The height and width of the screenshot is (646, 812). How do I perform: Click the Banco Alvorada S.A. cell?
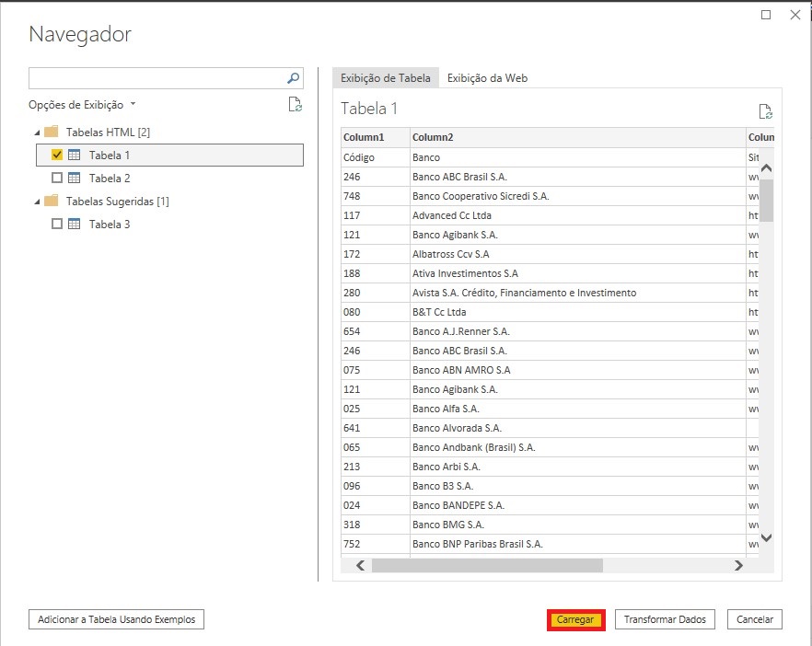click(578, 428)
